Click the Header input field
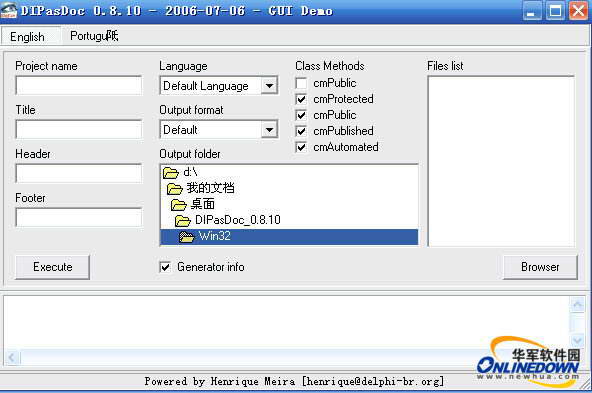The width and height of the screenshot is (592, 393). pos(79,173)
